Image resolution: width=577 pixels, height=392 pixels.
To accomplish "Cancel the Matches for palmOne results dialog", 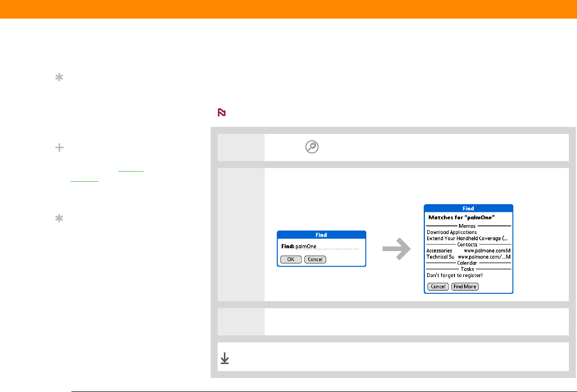I will (x=438, y=286).
